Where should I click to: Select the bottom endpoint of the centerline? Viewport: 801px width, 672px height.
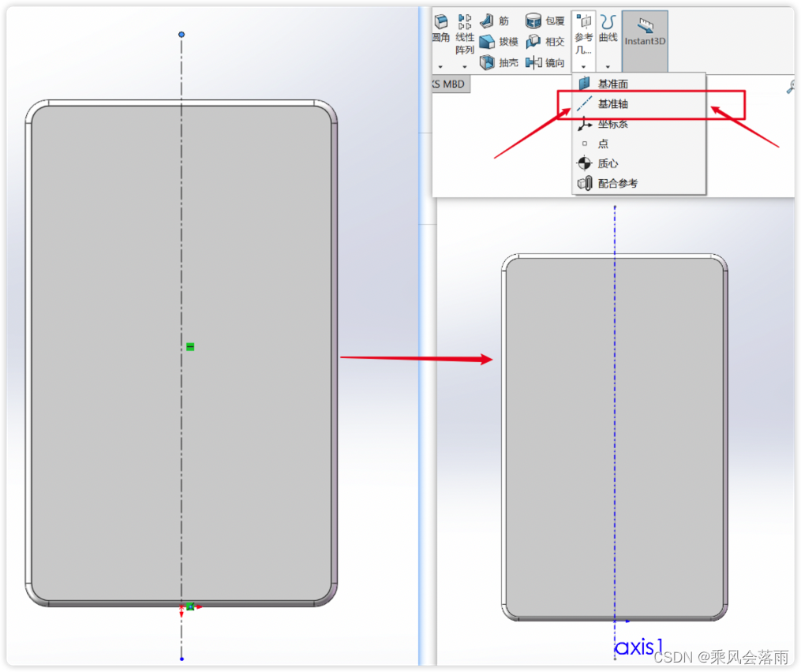tap(182, 659)
